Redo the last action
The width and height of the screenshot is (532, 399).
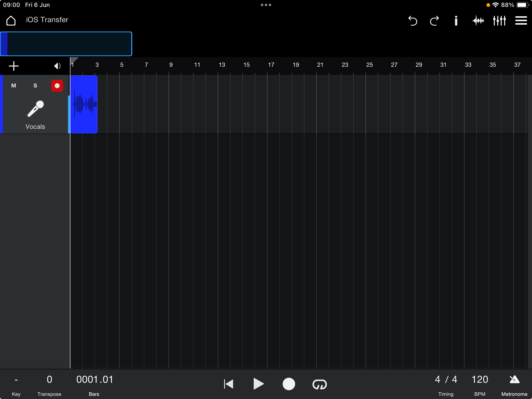[x=434, y=21]
